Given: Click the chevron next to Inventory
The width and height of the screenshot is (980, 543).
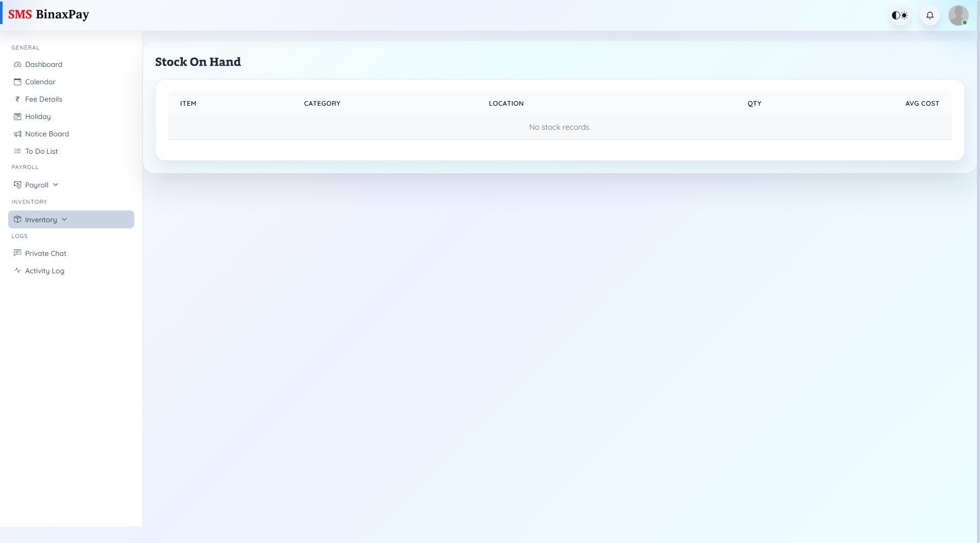Looking at the screenshot, I should pyautogui.click(x=64, y=219).
